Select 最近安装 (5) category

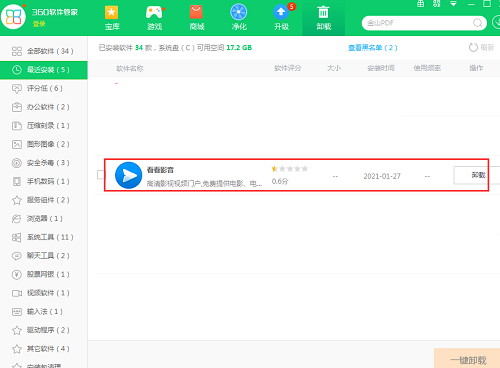coord(44,70)
